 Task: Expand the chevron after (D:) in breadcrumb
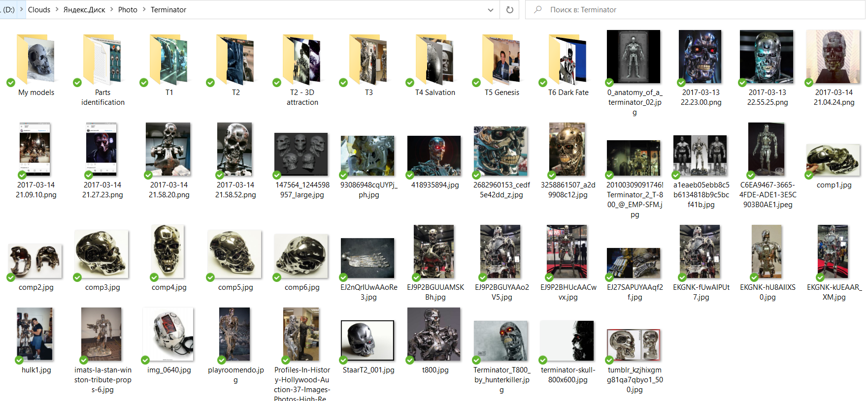pos(21,10)
